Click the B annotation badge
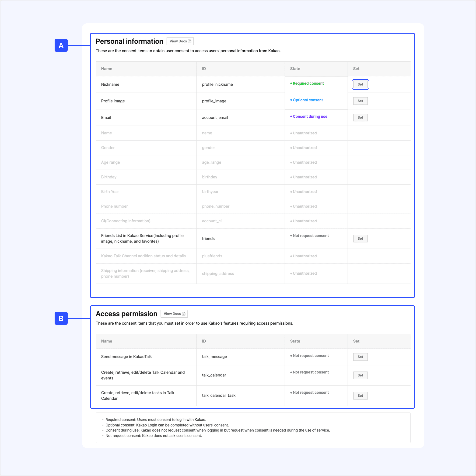 point(61,318)
